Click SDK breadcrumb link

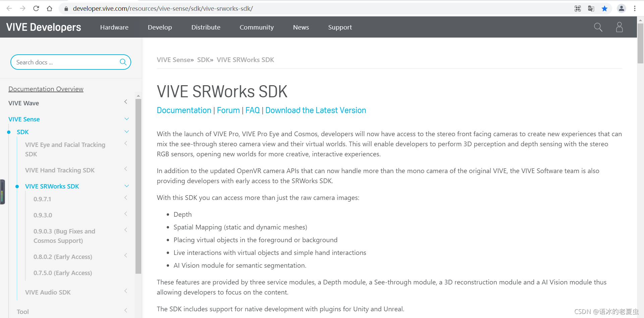(x=203, y=60)
